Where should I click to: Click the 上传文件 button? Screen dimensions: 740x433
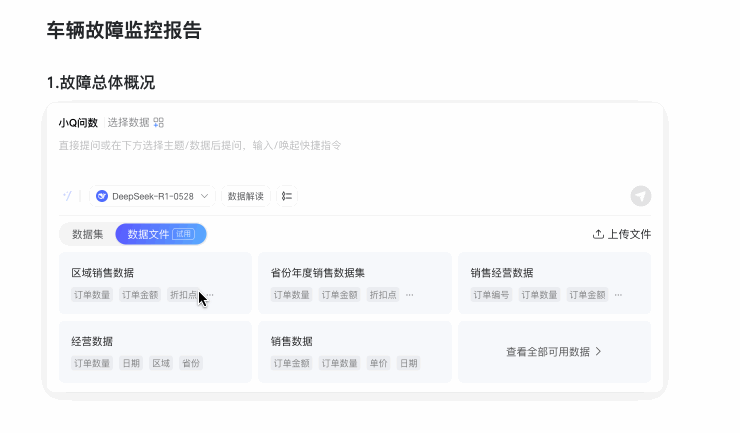click(622, 234)
